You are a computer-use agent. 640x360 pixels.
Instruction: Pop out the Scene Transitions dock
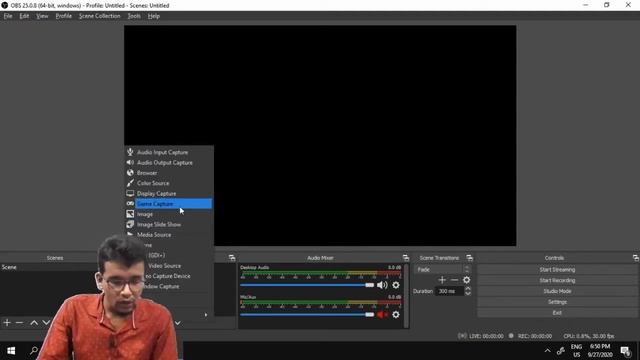(x=470, y=258)
